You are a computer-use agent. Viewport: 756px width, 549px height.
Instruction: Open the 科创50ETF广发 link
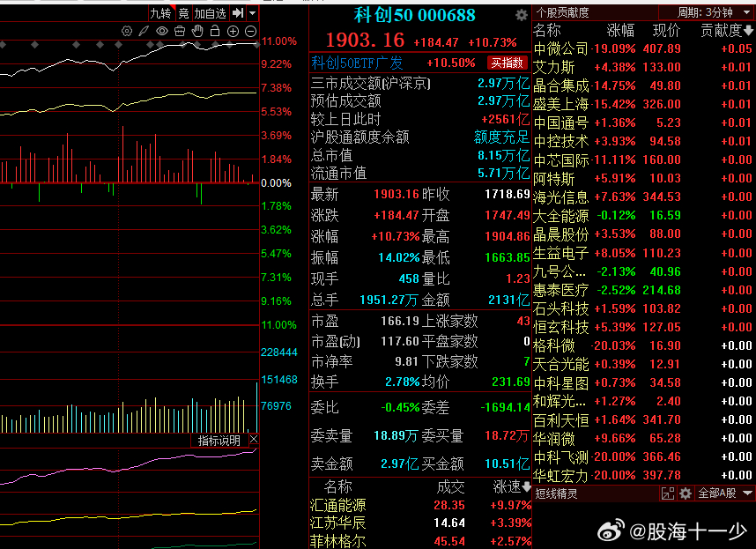click(357, 63)
